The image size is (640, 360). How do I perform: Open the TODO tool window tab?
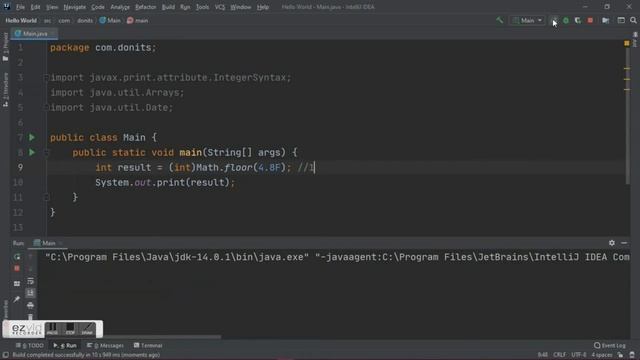[x=29, y=346]
